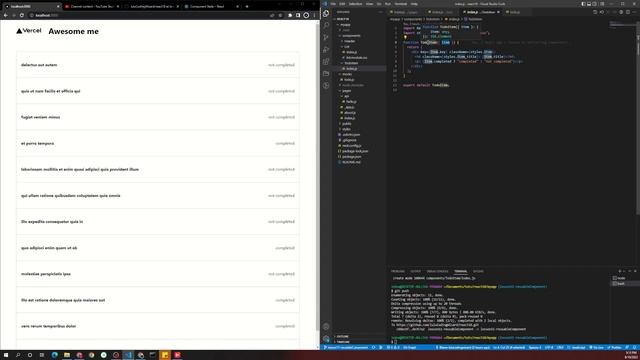Toggle the bottom panel layout button
The width and height of the screenshot is (640, 360).
[589, 4]
